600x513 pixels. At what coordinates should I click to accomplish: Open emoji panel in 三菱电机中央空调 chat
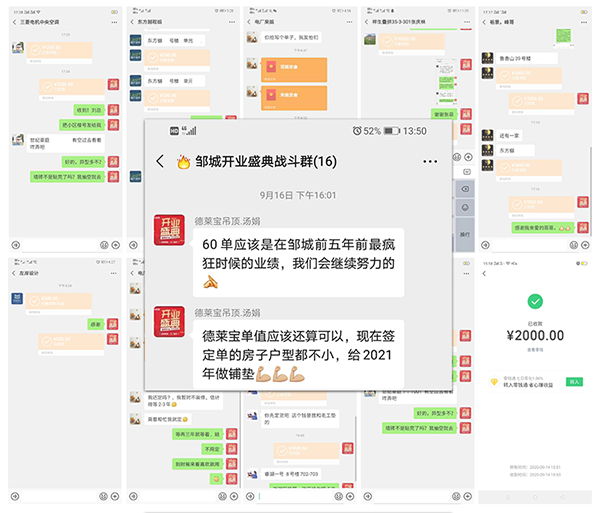pyautogui.click(x=104, y=245)
